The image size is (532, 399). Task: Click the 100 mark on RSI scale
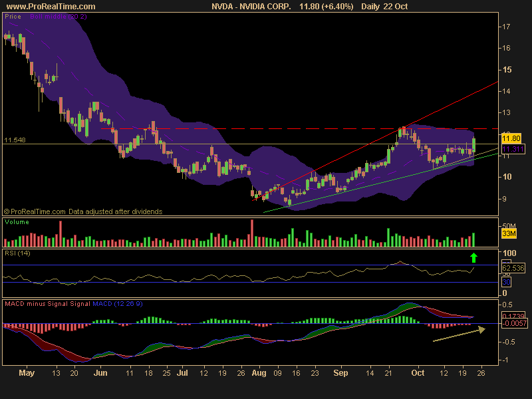click(509, 253)
